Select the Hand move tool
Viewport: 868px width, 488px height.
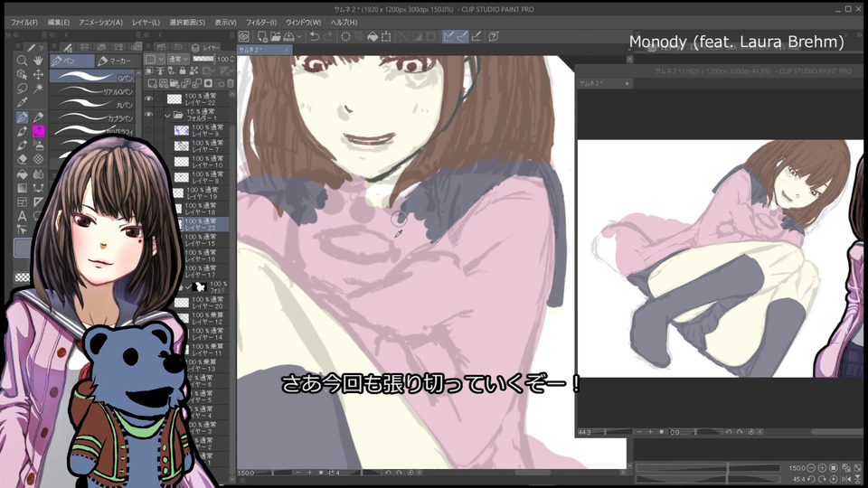click(38, 60)
